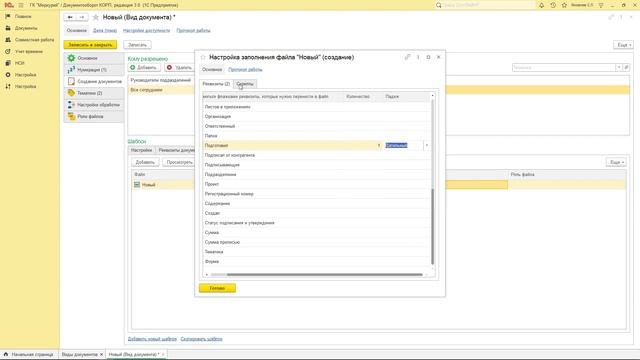This screenshot has width=640, height=360.
Task: Click the Удалить button with the red icon
Action: [x=180, y=67]
